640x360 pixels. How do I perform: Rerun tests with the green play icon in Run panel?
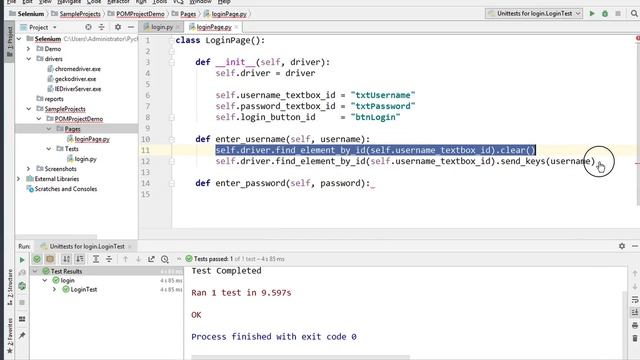click(22, 260)
